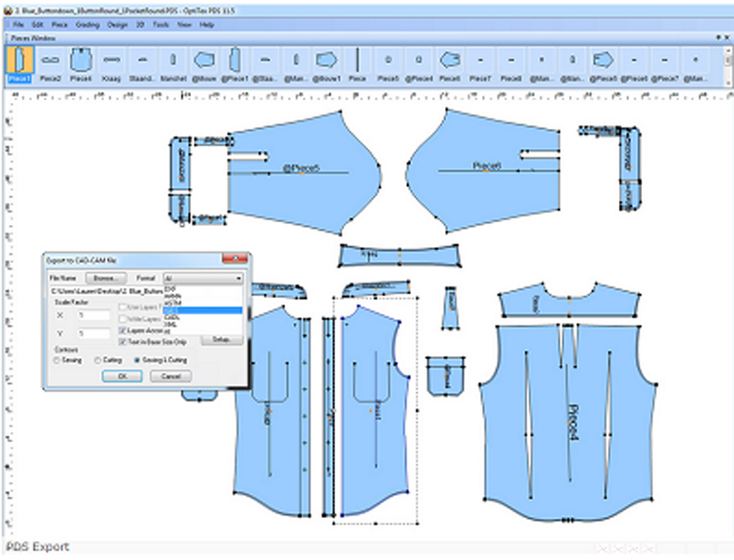Pin the Pieces Window panel
The image size is (734, 560).
[719, 38]
